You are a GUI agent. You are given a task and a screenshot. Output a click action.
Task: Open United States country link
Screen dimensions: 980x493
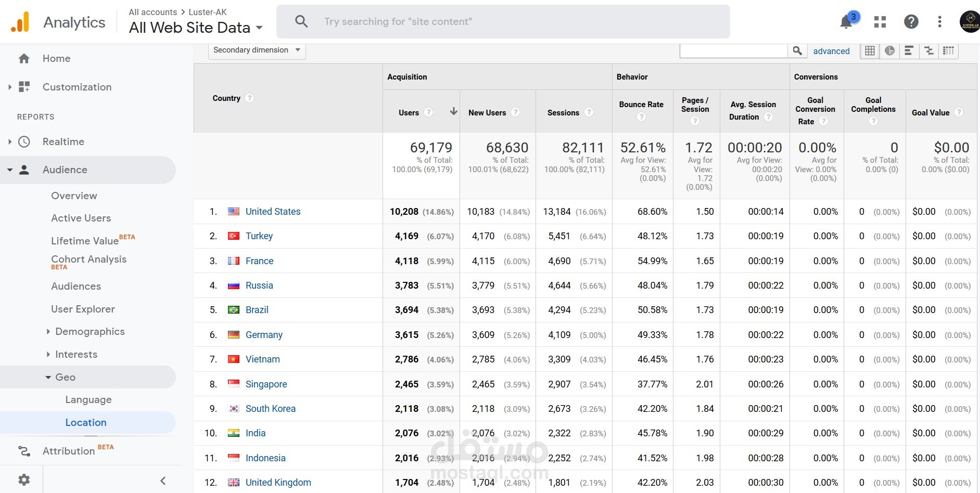273,212
